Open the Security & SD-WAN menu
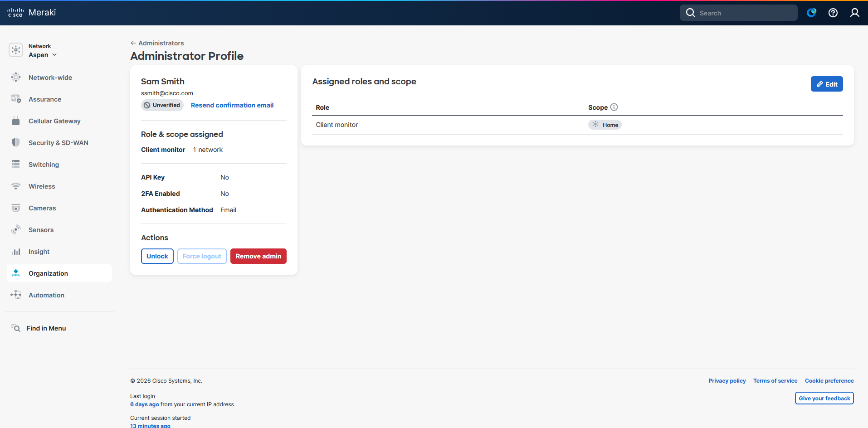The height and width of the screenshot is (428, 868). 58,143
